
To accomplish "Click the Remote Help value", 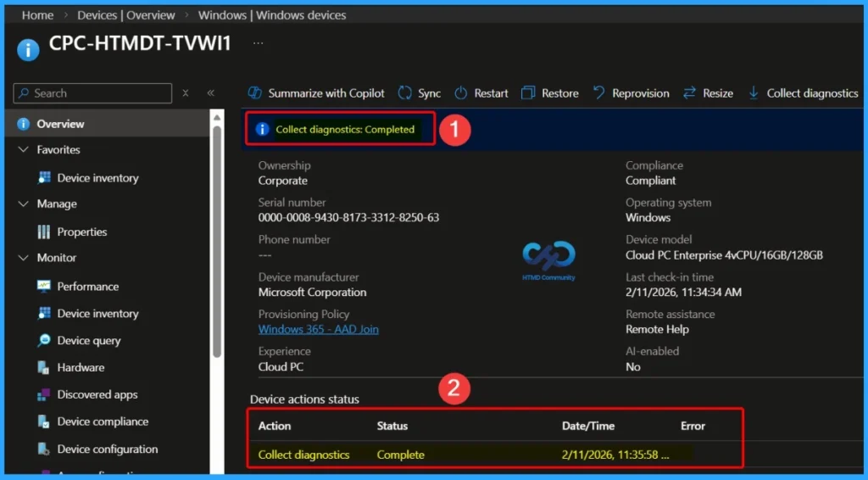I will click(x=657, y=329).
